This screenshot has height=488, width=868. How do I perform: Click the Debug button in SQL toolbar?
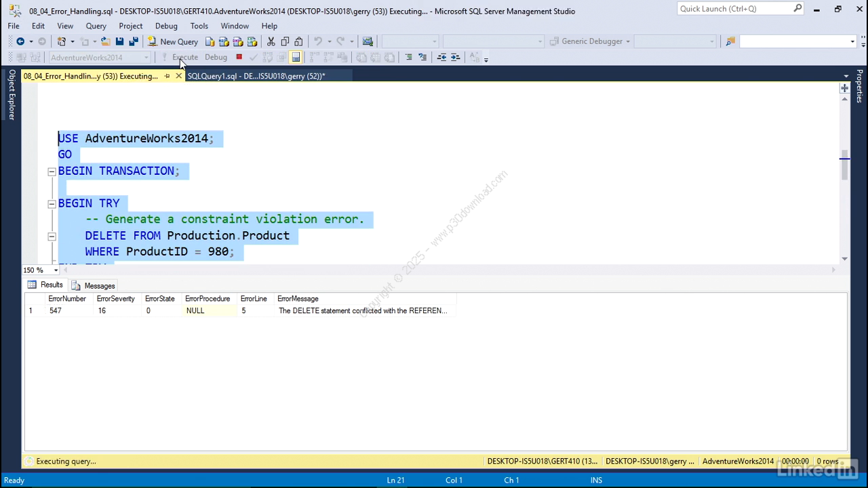(x=216, y=57)
